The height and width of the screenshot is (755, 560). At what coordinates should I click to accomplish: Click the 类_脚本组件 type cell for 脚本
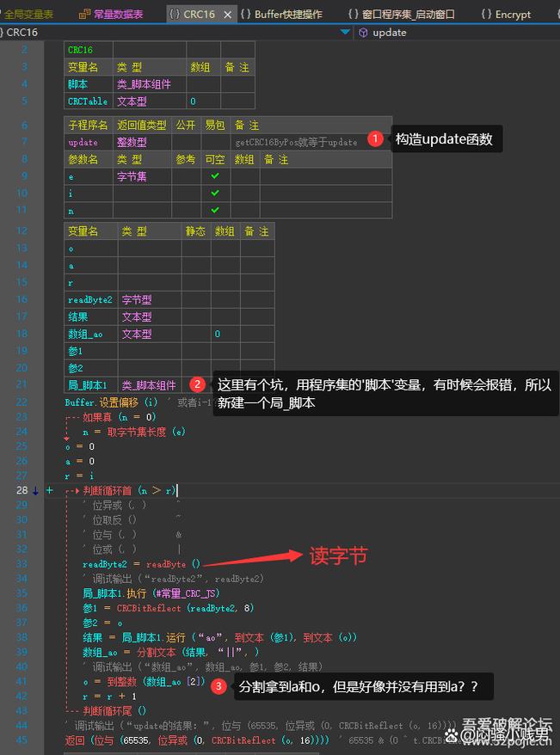click(x=150, y=84)
